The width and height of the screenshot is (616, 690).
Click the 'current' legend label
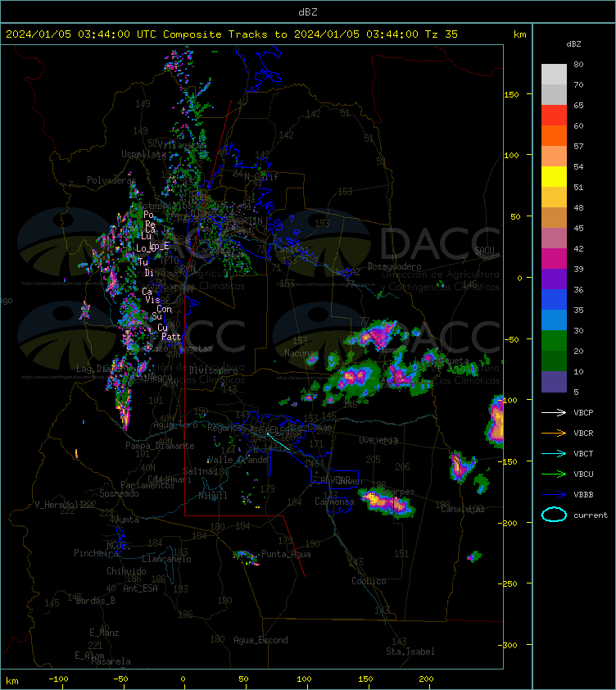point(591,515)
